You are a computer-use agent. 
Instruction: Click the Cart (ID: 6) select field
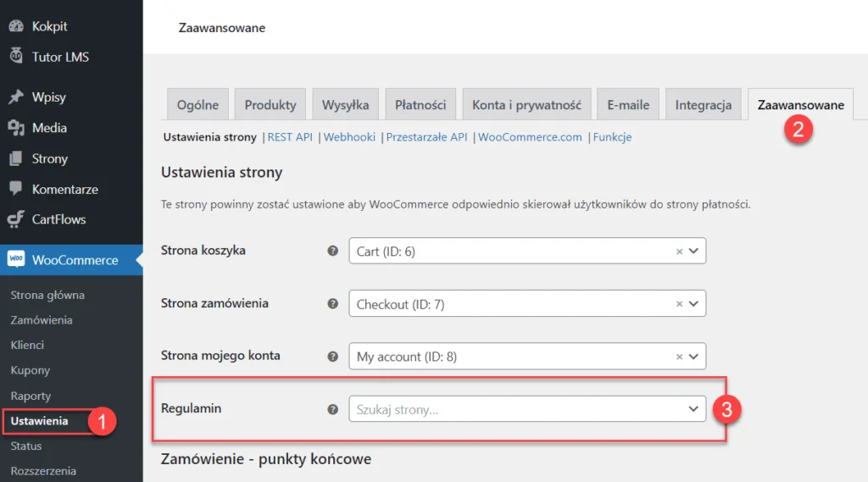click(x=527, y=251)
